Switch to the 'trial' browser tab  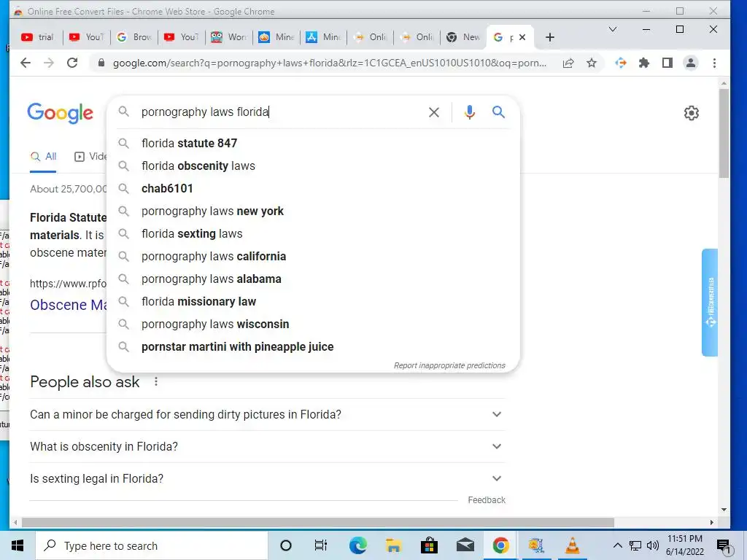click(38, 37)
